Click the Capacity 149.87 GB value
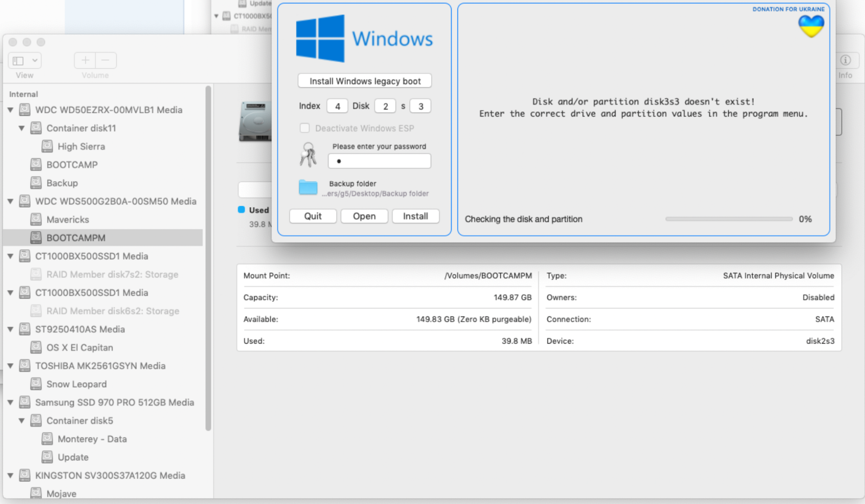 click(x=513, y=297)
